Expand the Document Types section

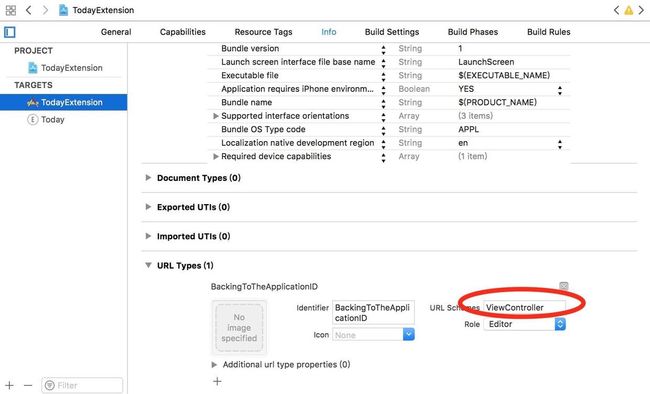point(148,178)
